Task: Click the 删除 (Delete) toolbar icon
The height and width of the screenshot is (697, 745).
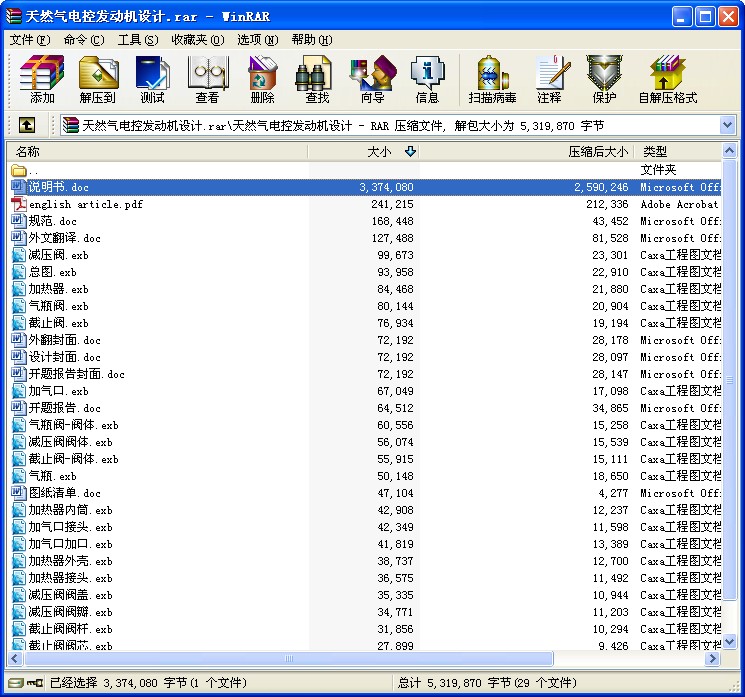Action: (x=262, y=79)
